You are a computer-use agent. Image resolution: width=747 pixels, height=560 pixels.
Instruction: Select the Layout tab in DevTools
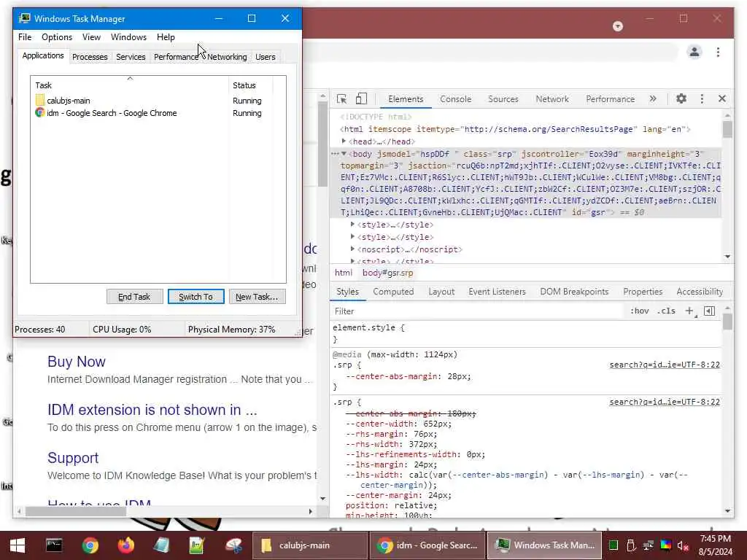tap(441, 292)
